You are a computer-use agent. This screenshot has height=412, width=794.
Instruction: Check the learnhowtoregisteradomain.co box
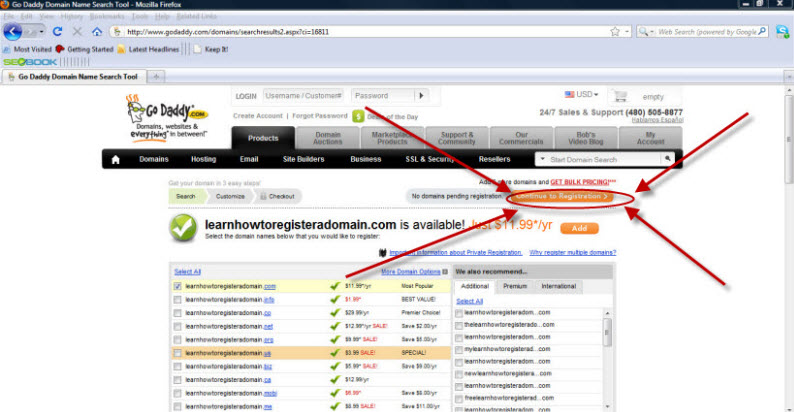click(177, 313)
